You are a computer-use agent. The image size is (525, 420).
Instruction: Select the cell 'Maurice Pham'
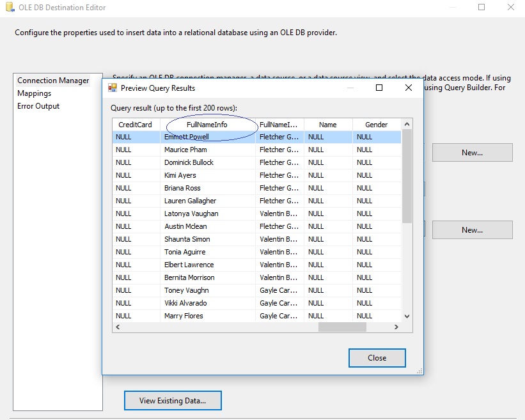pyautogui.click(x=208, y=150)
